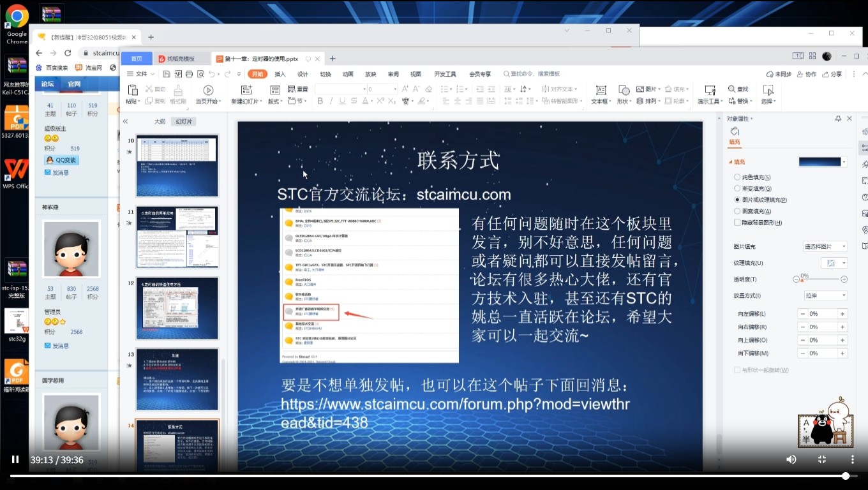The image size is (868, 490).
Task: Toggle Underline formatting in the ribbon
Action: [343, 101]
